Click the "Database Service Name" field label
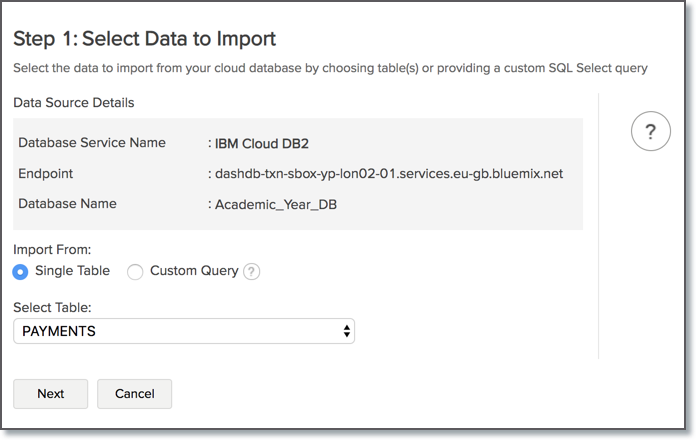Image resolution: width=696 pixels, height=440 pixels. (92, 143)
